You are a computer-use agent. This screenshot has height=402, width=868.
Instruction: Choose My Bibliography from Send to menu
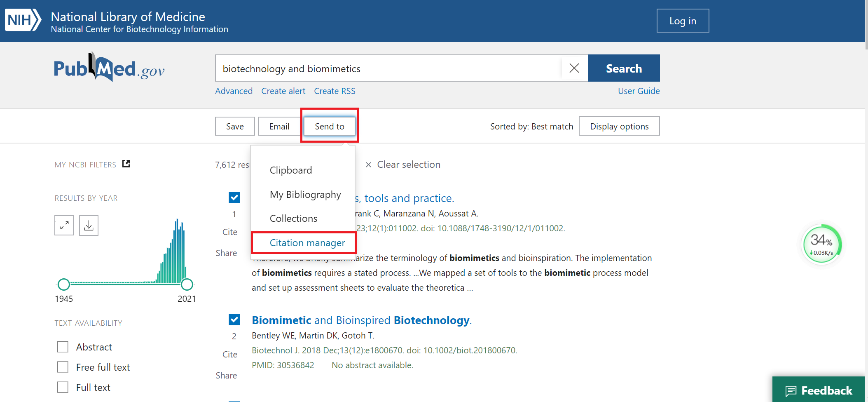coord(305,195)
